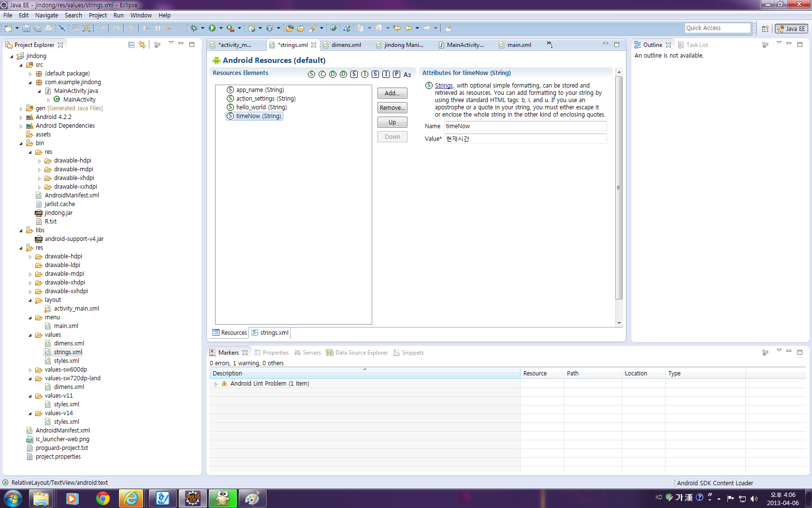Toggle the second green D filter icon
The image size is (812, 508).
pos(343,74)
